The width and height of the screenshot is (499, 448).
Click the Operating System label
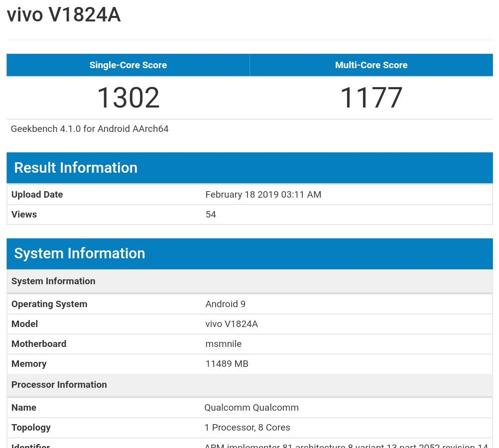point(49,304)
